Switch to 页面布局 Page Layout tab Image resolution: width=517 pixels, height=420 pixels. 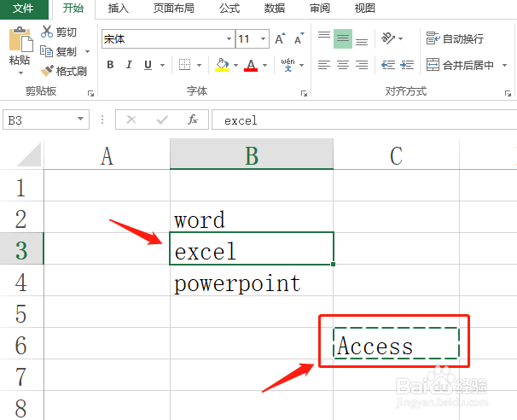point(173,9)
